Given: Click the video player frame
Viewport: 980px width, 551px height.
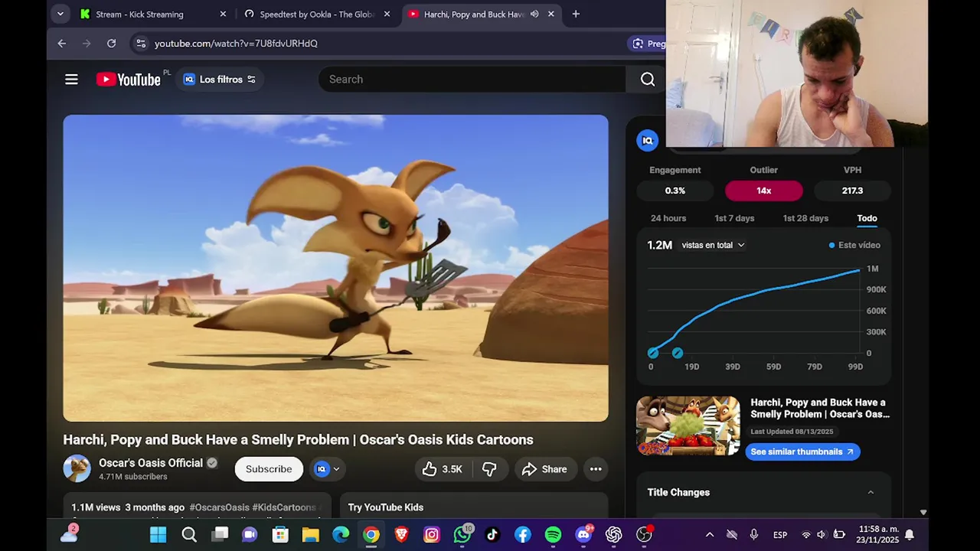Looking at the screenshot, I should click(335, 268).
